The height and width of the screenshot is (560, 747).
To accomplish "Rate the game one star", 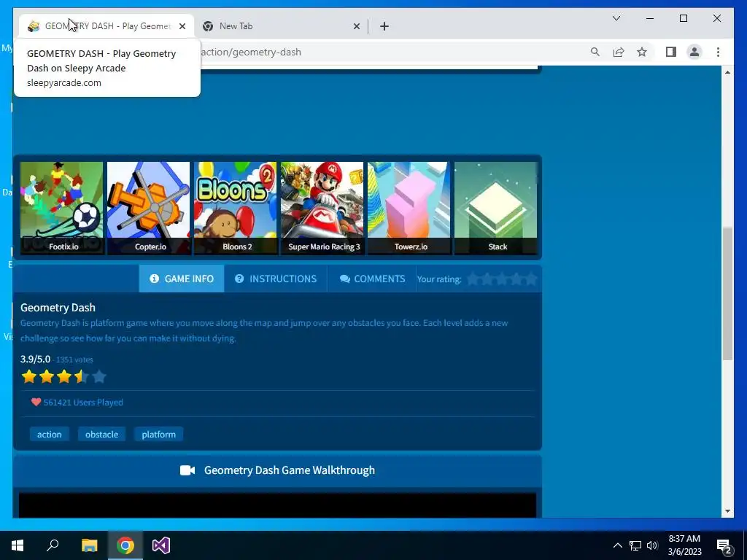I will coord(473,279).
